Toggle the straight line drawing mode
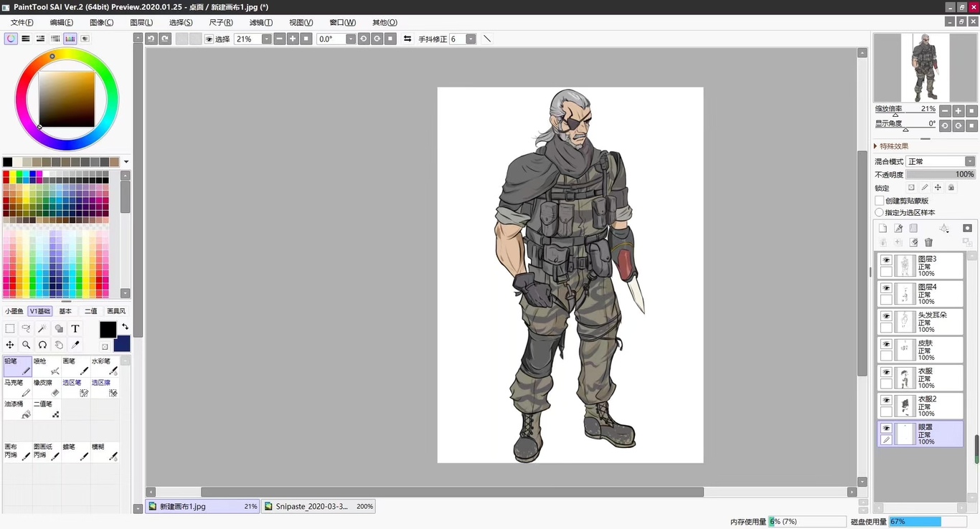This screenshot has width=980, height=529. 487,39
